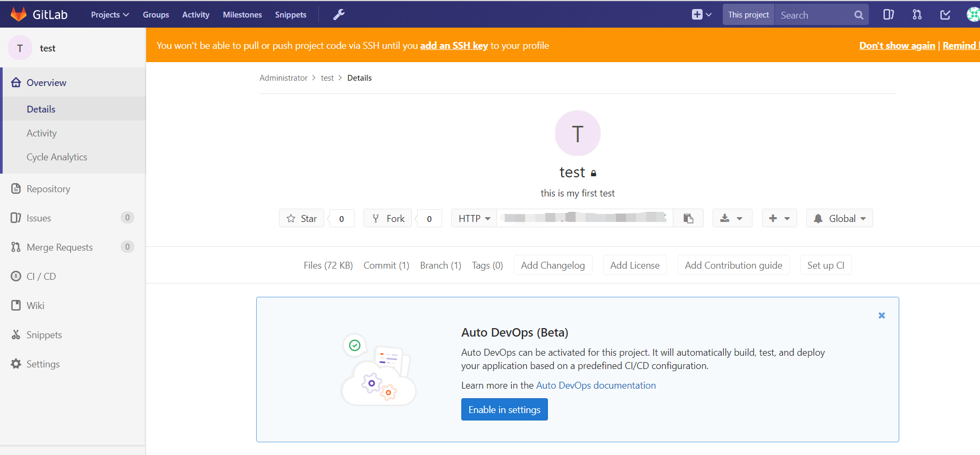Screen dimensions: 980x455
Task: Open the Auto DevOps documentation link
Action: pos(596,385)
